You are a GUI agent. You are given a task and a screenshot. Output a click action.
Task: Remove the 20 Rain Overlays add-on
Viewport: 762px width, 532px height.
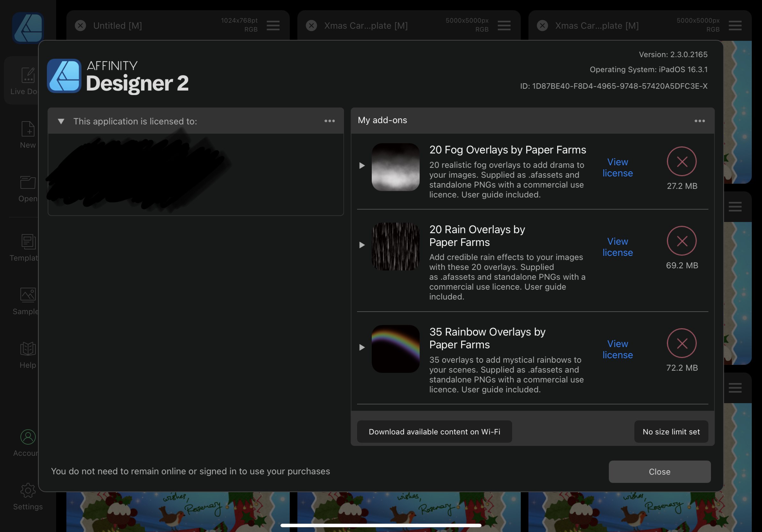pyautogui.click(x=682, y=241)
